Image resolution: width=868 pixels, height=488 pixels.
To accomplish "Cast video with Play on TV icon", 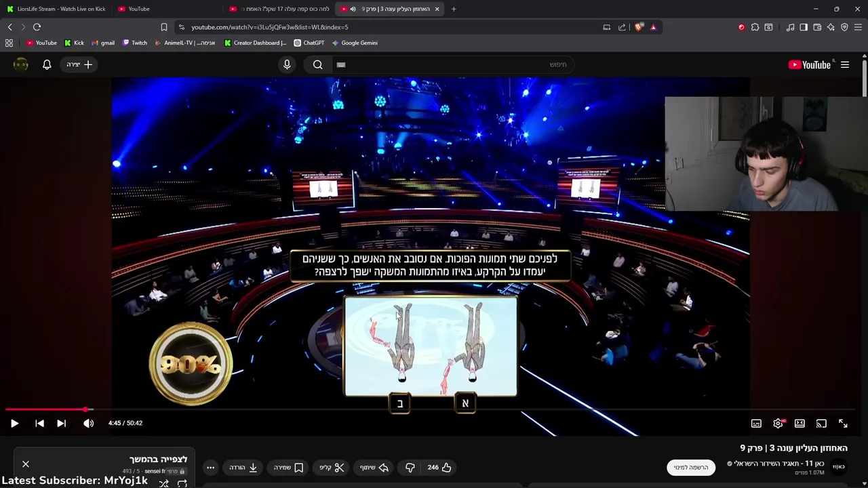I will (821, 423).
